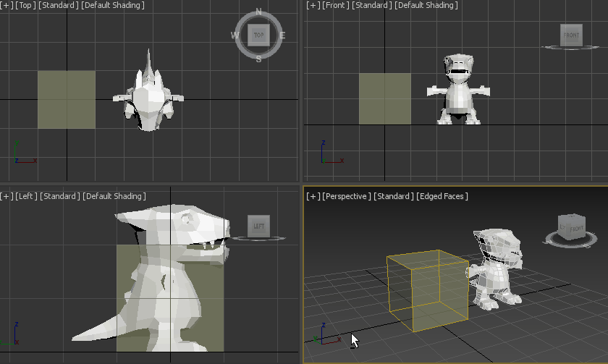Screen dimensions: 608x364
Task: Click the TOP face of the Top viewport ViewCube
Action: 258,35
